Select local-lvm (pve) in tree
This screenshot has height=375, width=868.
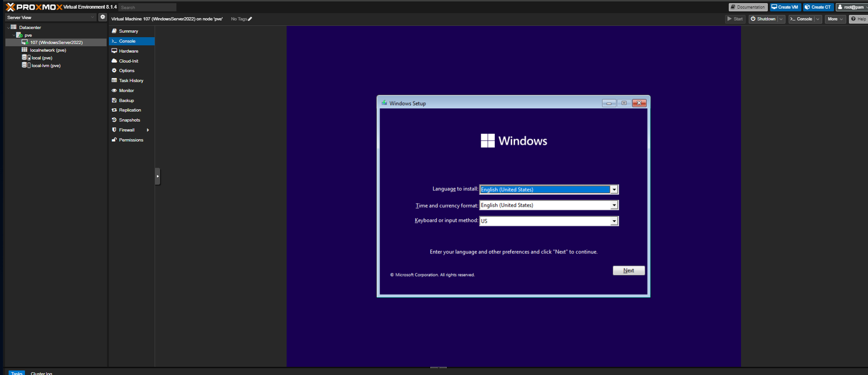pyautogui.click(x=46, y=65)
